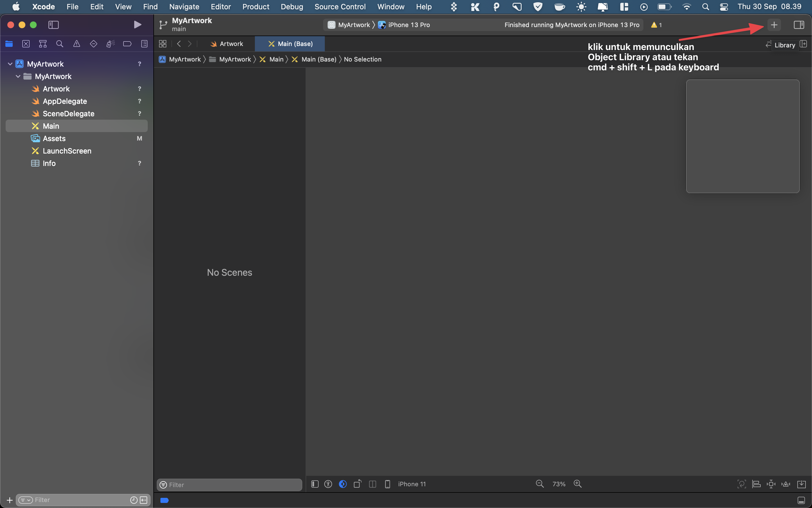Toggle the split-layout icon in canvas bar
This screenshot has height=508, width=812.
pyautogui.click(x=372, y=484)
